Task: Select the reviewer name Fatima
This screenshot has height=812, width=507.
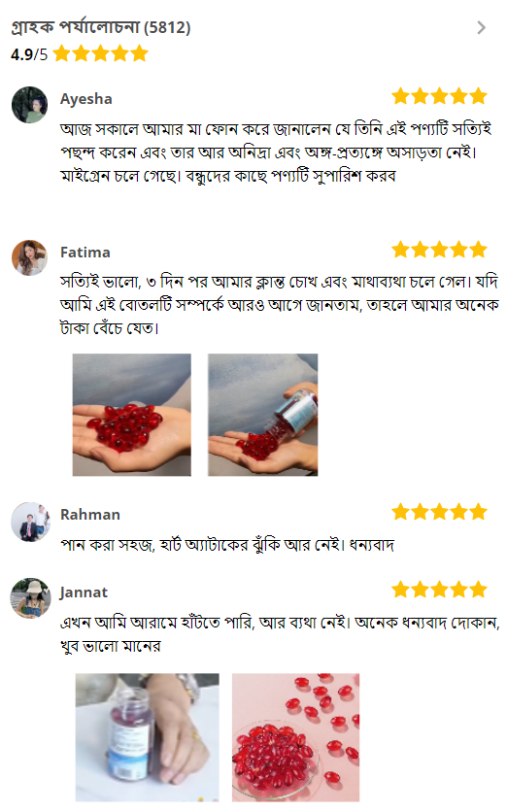Action: (x=85, y=253)
